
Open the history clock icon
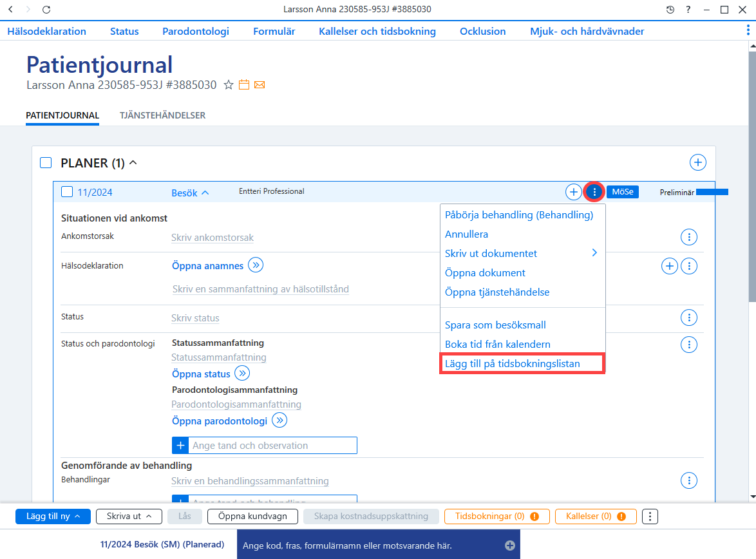(x=670, y=10)
